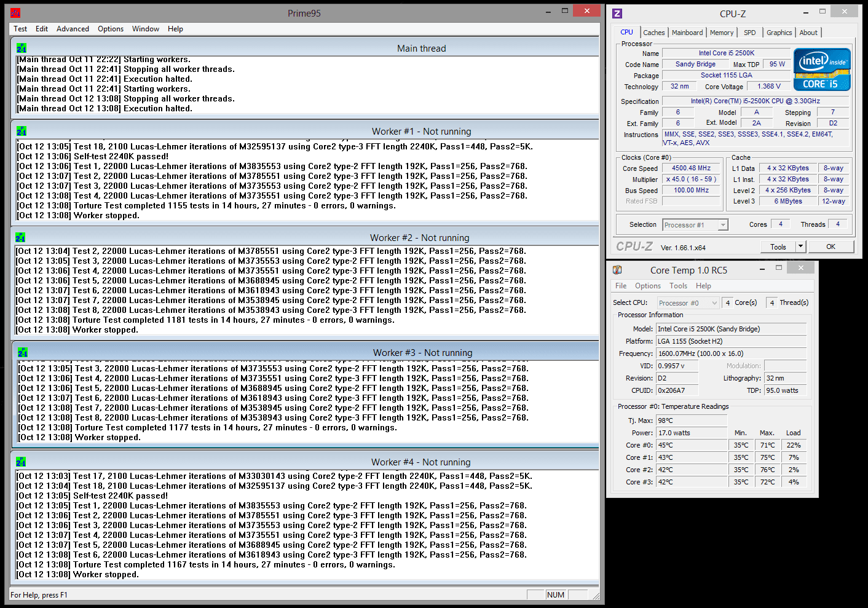Click the Max TDP value 95 W in CPU-Z
Screen dimensions: 868x608
pyautogui.click(x=777, y=64)
